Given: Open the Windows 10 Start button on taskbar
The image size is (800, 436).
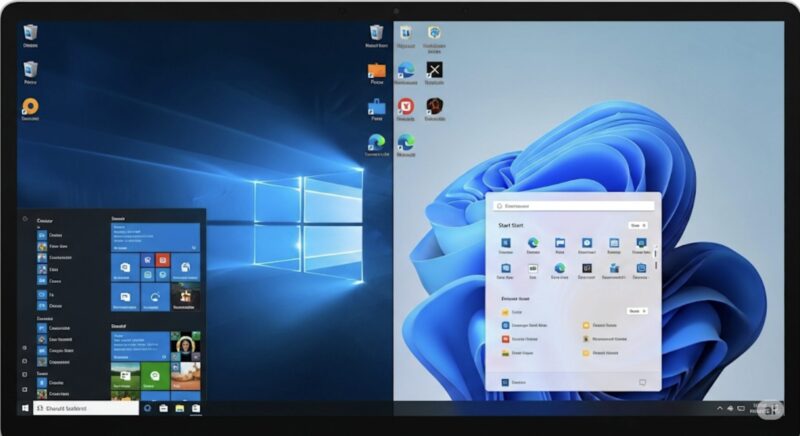Looking at the screenshot, I should [25, 408].
